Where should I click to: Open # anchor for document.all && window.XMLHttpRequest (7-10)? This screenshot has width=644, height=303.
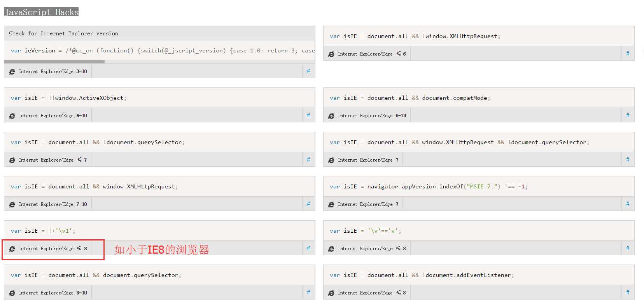[308, 204]
